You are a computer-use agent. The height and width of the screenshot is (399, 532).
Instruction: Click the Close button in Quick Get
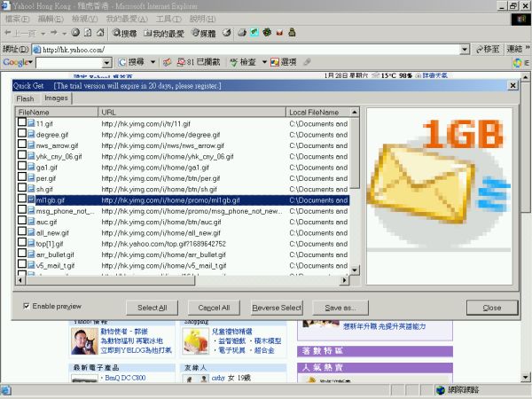pyautogui.click(x=492, y=308)
